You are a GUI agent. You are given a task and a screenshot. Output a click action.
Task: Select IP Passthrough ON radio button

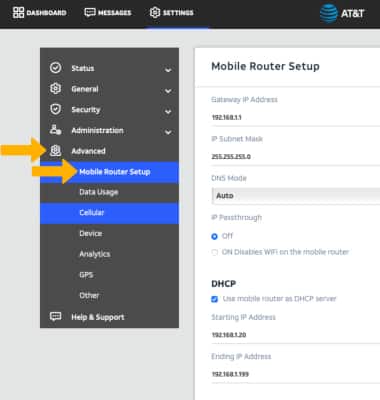214,252
